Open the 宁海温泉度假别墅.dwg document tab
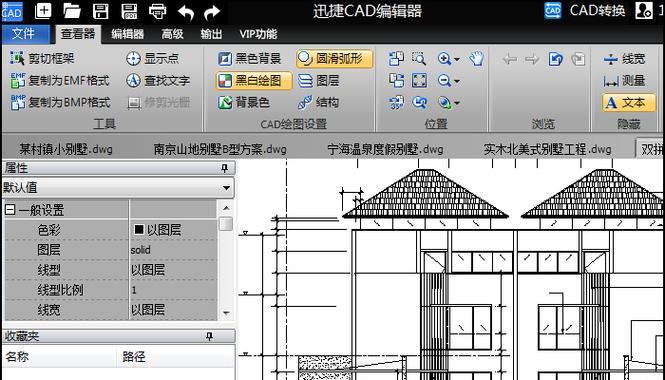Image resolution: width=665 pixels, height=380 pixels. tap(385, 149)
